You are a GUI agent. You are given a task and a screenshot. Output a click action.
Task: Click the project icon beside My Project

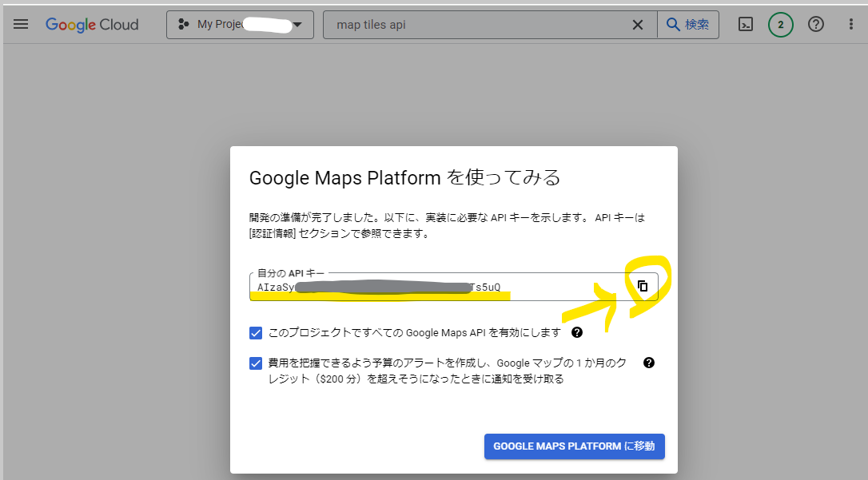point(183,24)
